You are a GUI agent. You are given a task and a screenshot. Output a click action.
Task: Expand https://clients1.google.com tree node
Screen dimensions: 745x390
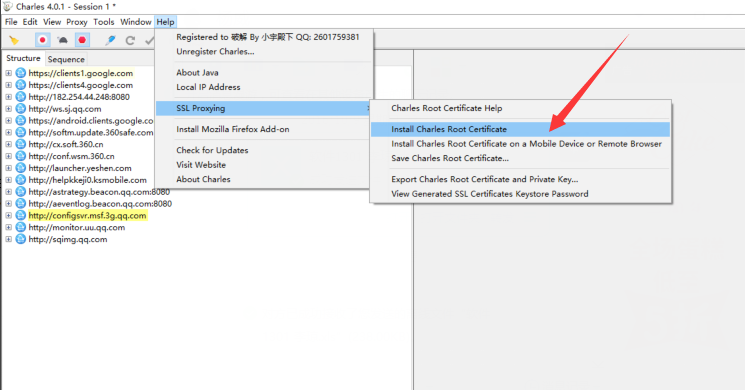coord(9,73)
